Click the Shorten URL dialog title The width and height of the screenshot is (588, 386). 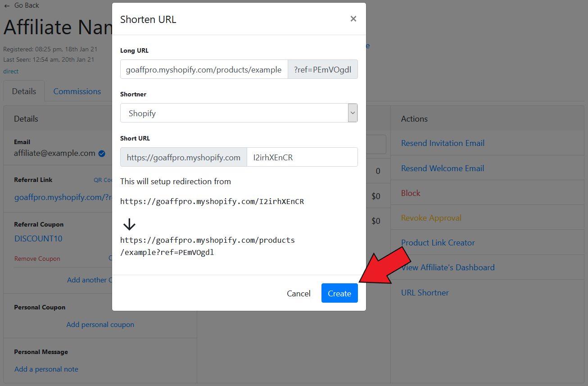pyautogui.click(x=148, y=19)
